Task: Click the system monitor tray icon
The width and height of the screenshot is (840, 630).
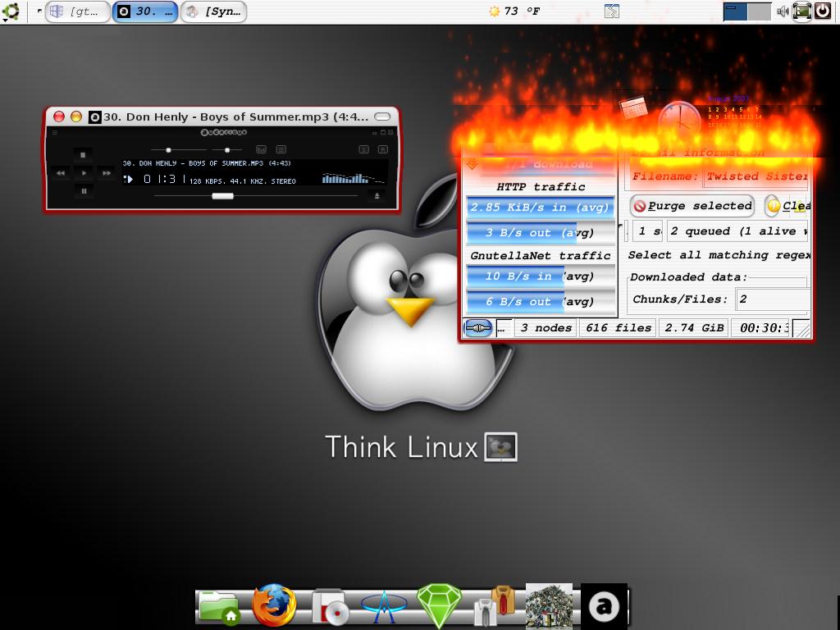Action: point(801,11)
